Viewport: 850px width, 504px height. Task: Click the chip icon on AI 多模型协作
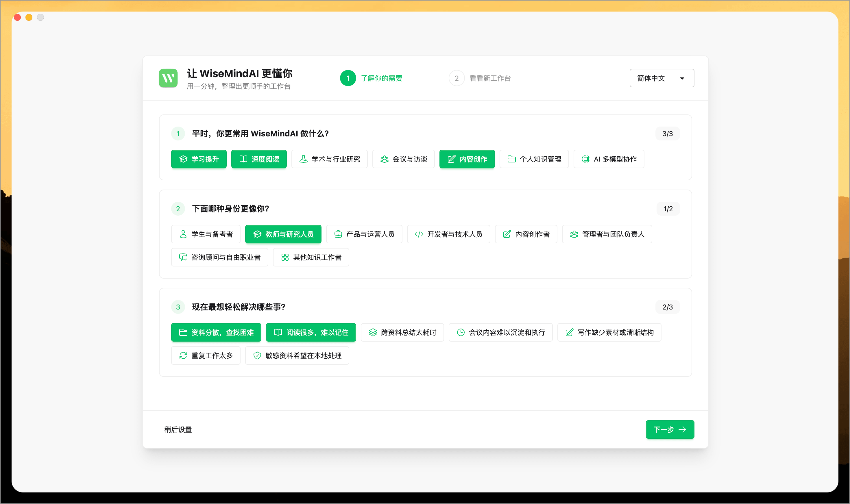click(x=586, y=159)
